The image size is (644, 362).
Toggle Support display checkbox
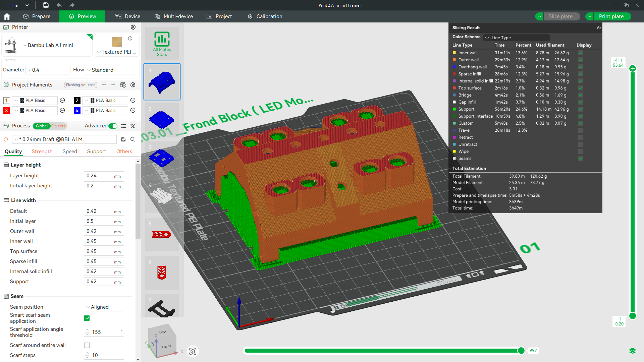tap(581, 109)
